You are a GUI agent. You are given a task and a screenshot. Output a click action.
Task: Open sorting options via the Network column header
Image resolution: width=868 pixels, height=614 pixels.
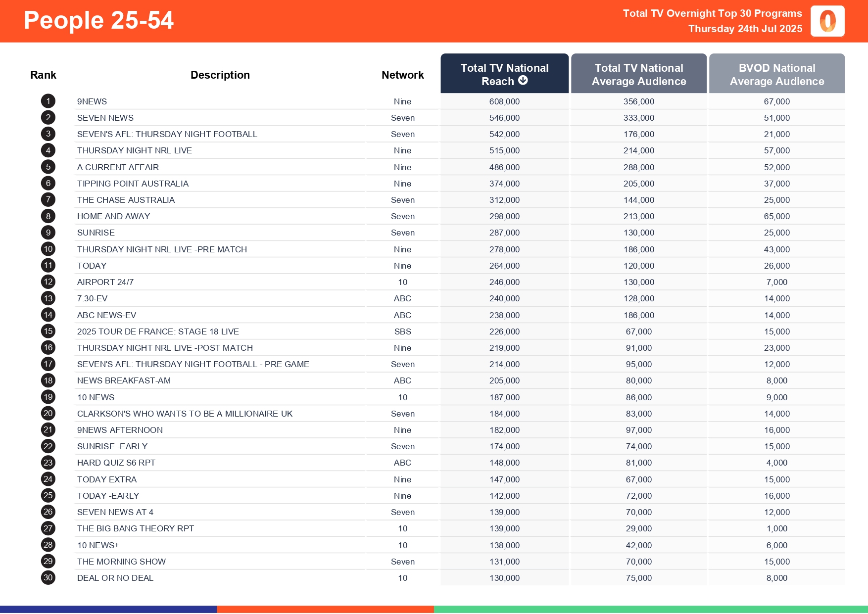pyautogui.click(x=402, y=74)
